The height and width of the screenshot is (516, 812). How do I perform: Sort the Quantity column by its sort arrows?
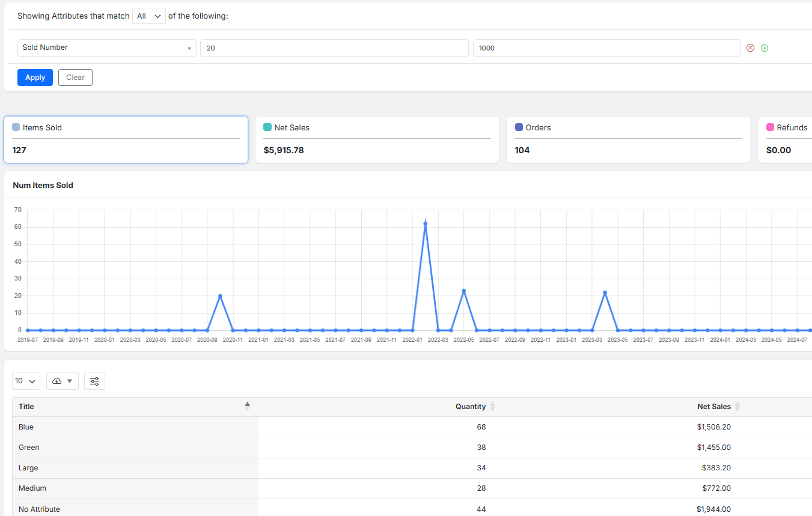[492, 406]
